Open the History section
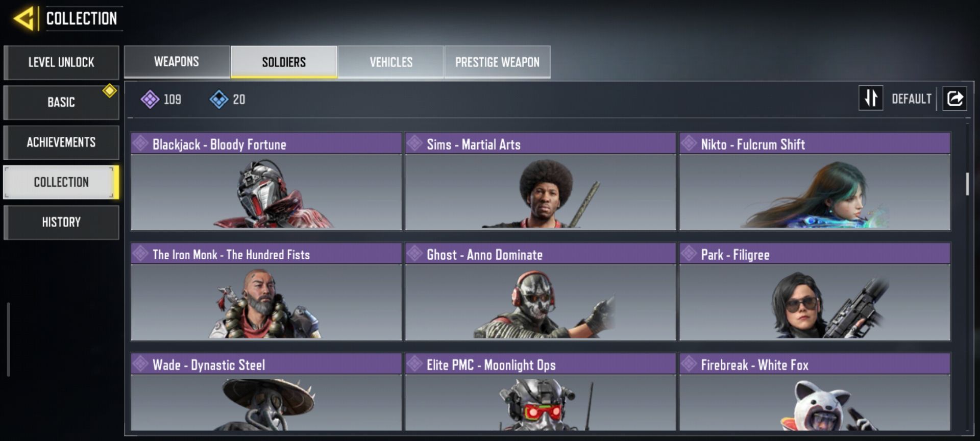980x441 pixels. click(x=61, y=222)
